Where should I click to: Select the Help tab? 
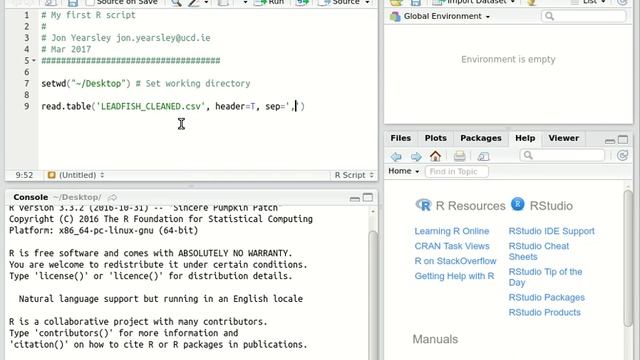tap(525, 138)
